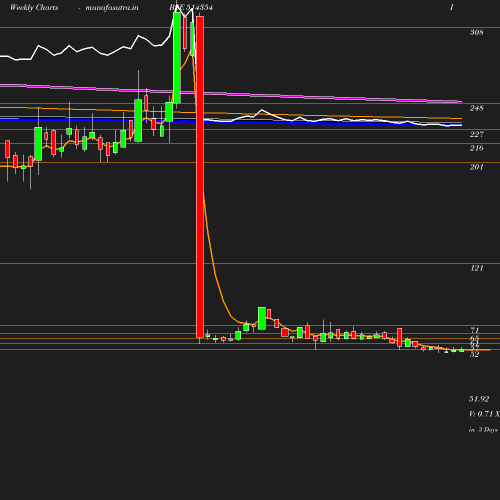Click the giant red crash candlestick
The height and width of the screenshot is (500, 500).
[200, 177]
